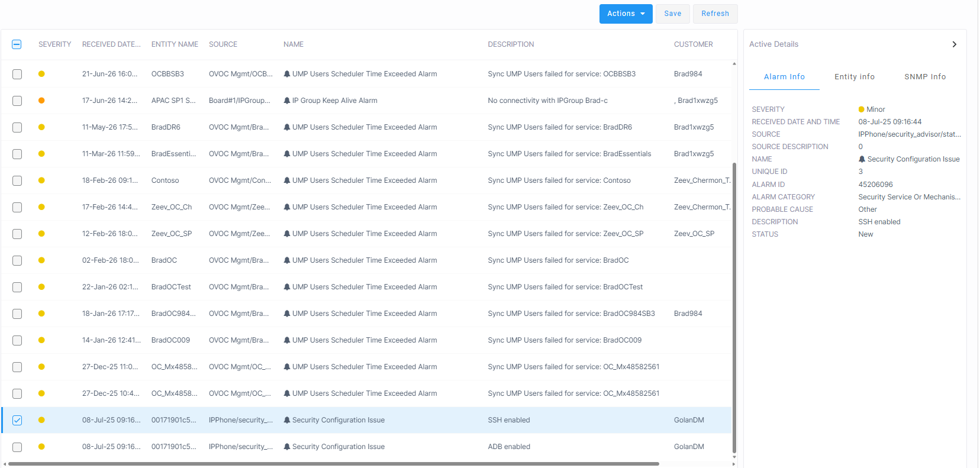Click the alarm ID value 45206096
The width and height of the screenshot is (980, 468).
pyautogui.click(x=875, y=185)
